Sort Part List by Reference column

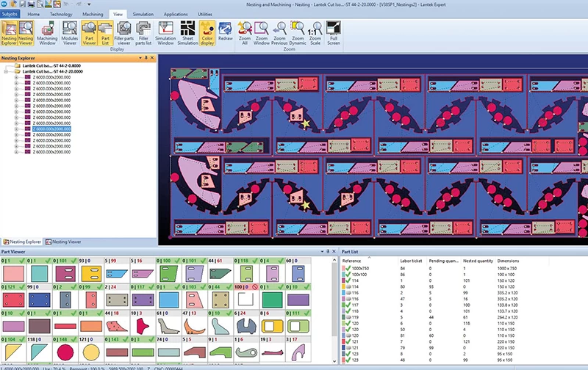(x=369, y=261)
